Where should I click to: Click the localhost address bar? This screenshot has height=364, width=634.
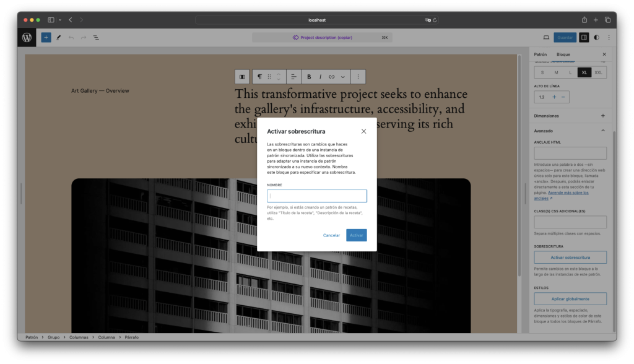(316, 20)
